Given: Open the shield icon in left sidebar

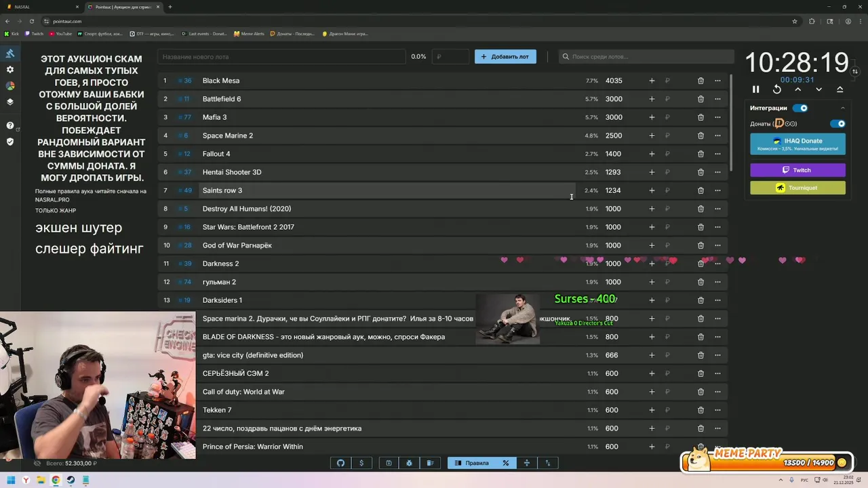Looking at the screenshot, I should pyautogui.click(x=10, y=142).
